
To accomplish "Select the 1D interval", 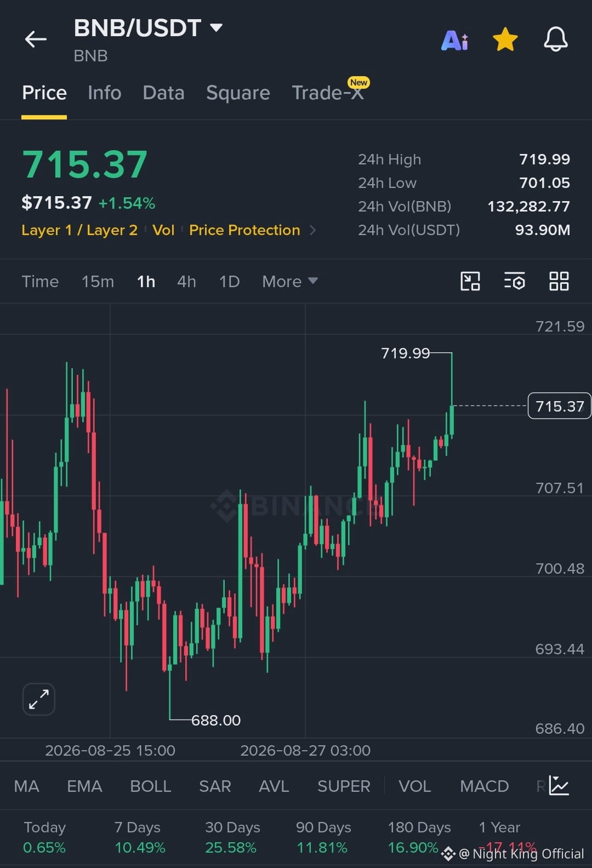I will 229,282.
